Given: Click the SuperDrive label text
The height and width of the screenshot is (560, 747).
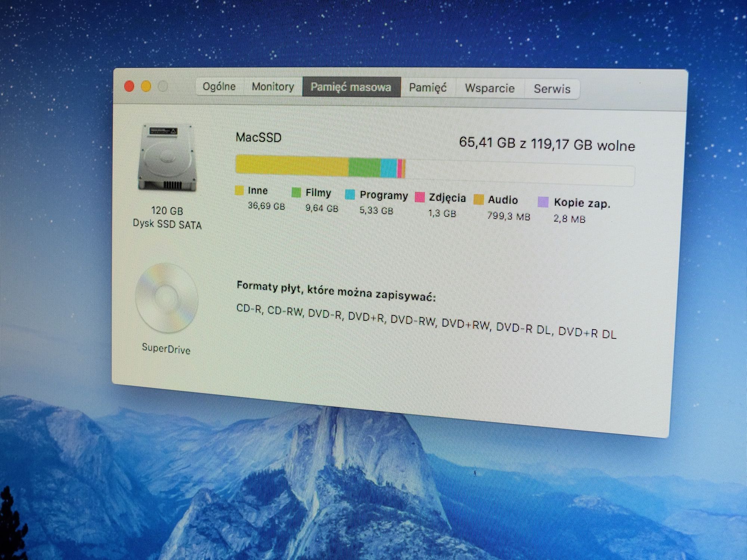Looking at the screenshot, I should [166, 348].
